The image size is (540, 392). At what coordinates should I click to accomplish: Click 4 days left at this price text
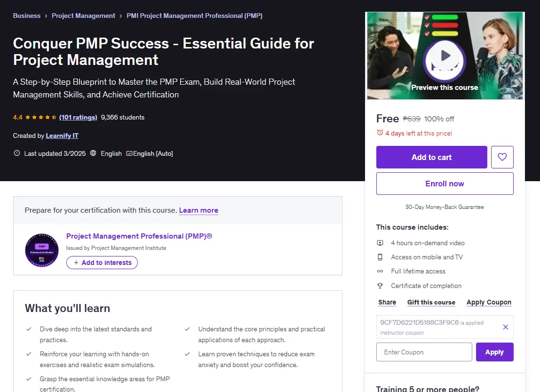(419, 133)
